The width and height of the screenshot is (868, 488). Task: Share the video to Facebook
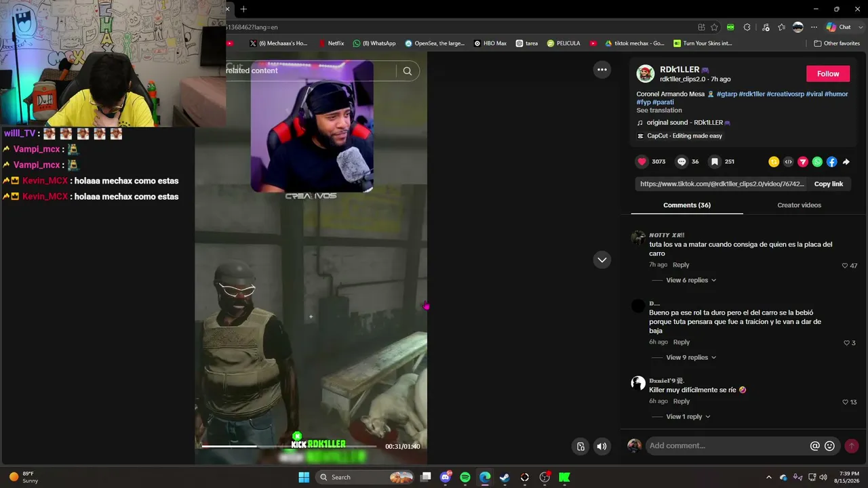[x=831, y=162]
